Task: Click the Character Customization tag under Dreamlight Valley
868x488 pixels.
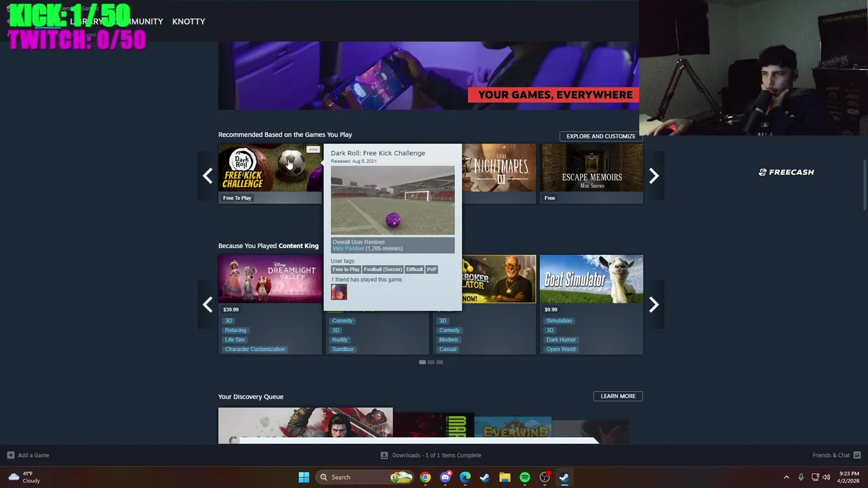Action: 255,349
